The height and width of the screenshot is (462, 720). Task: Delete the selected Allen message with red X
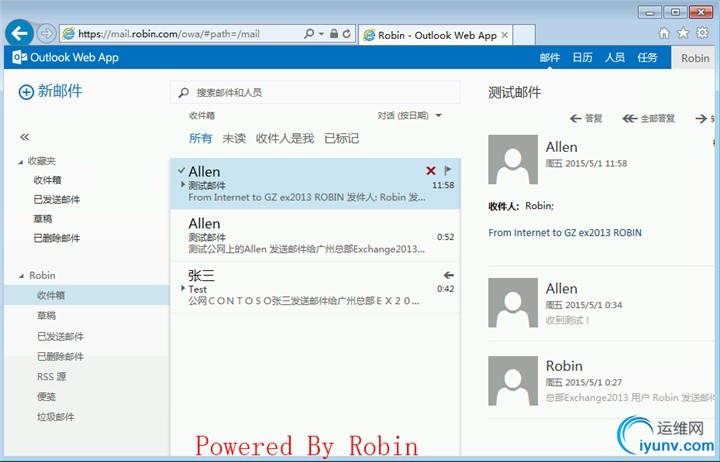click(x=431, y=171)
